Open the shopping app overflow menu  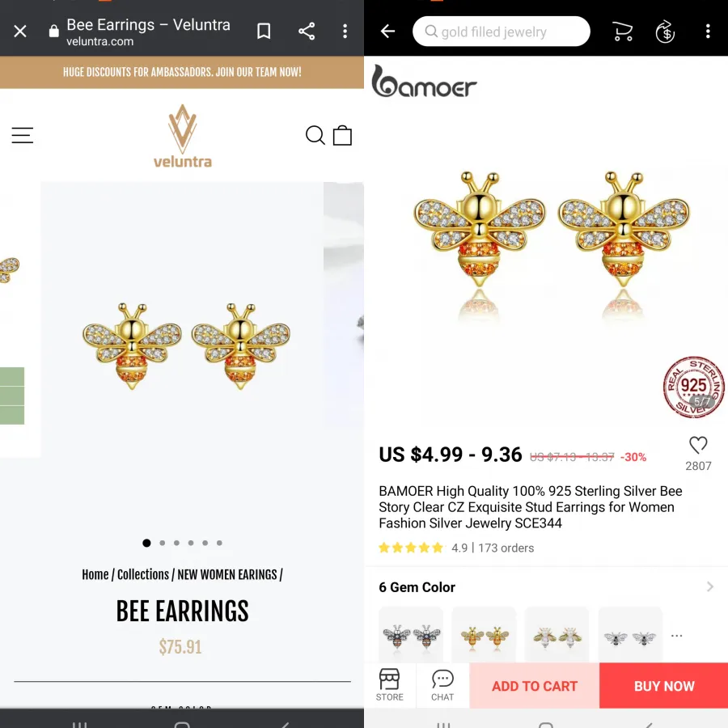[x=708, y=32]
